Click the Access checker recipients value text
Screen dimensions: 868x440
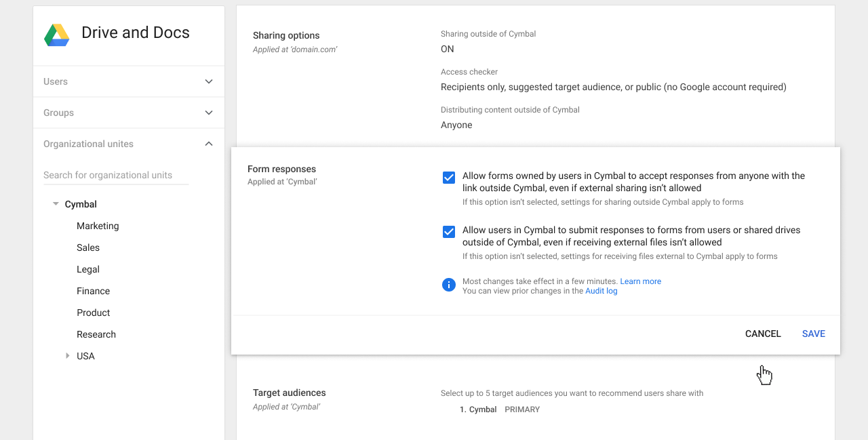click(x=614, y=87)
